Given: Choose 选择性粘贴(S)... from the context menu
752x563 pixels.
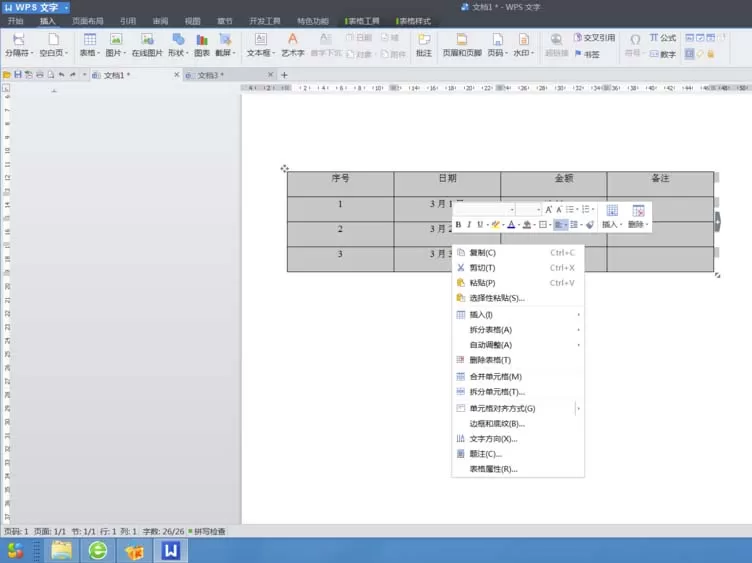Looking at the screenshot, I should coord(517,298).
